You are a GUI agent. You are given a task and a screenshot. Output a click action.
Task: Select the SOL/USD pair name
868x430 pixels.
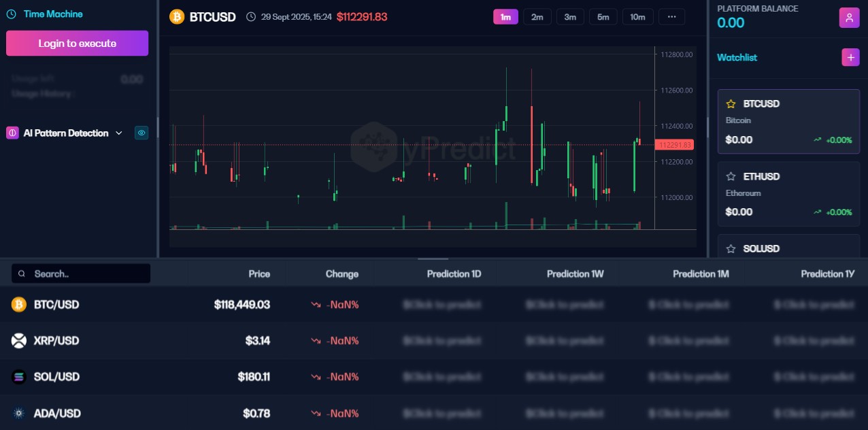[x=56, y=377]
